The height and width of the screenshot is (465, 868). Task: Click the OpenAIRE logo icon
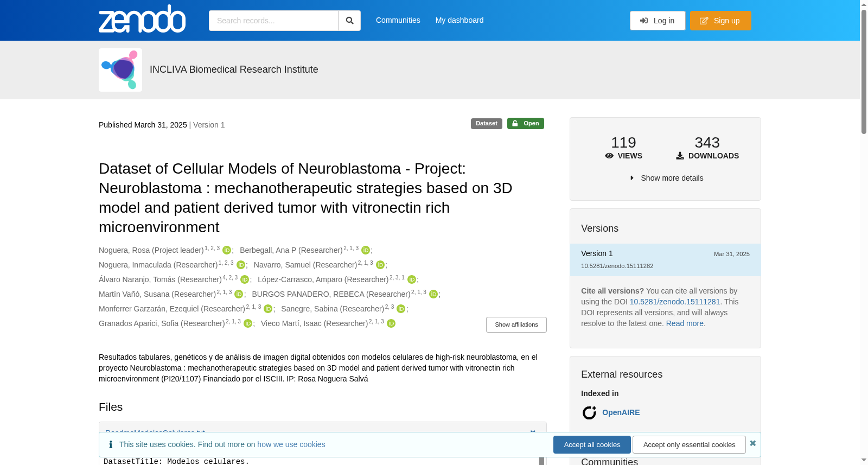click(x=589, y=413)
